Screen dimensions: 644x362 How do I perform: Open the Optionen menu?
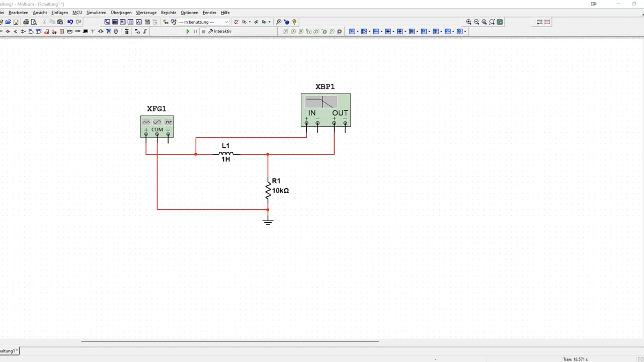coord(190,13)
